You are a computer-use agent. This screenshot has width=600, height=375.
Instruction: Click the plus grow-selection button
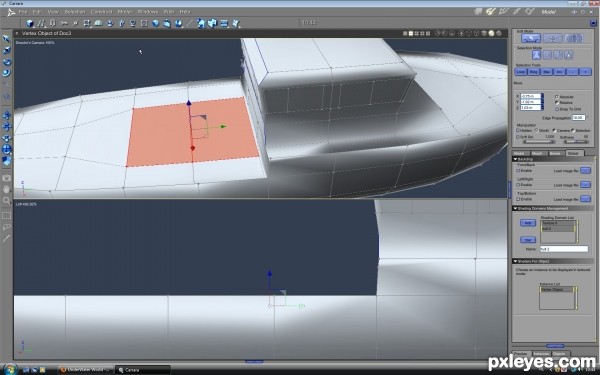click(x=585, y=72)
